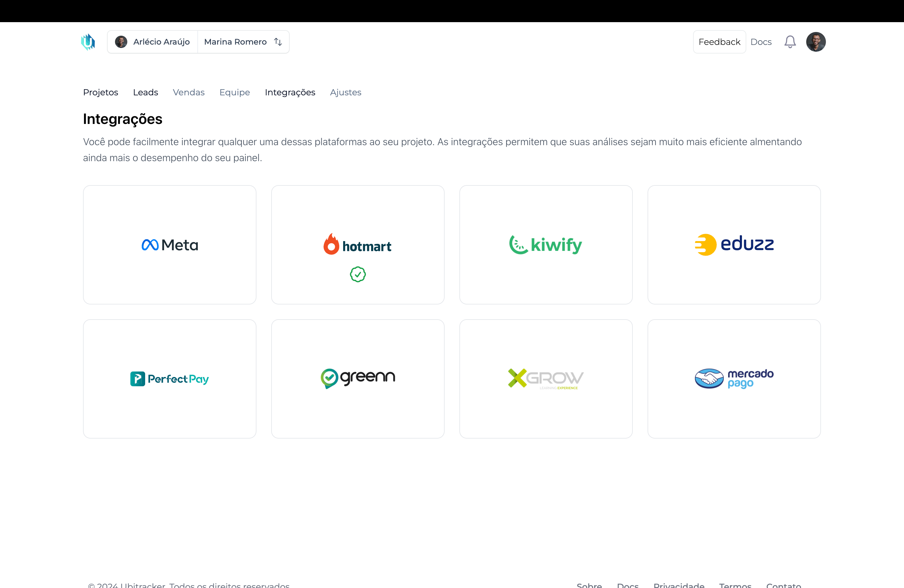904x588 pixels.
Task: Select the Eduzz integration card
Action: 734,244
